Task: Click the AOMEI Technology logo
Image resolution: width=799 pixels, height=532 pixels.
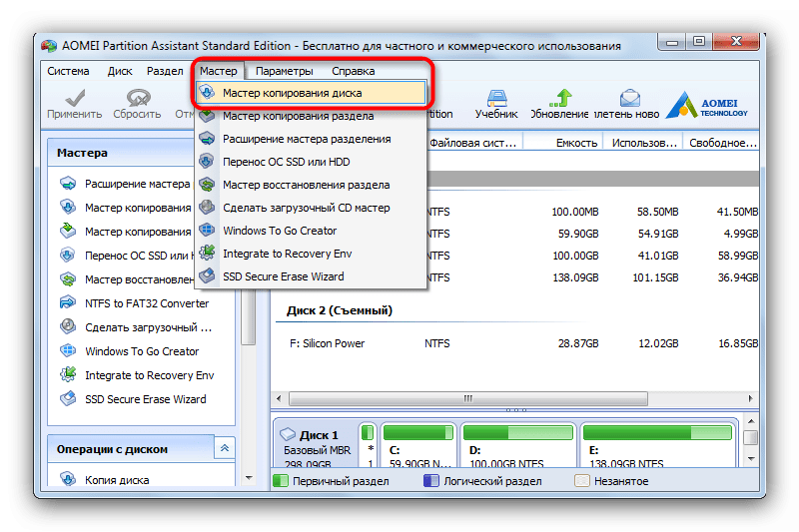Action: click(x=707, y=105)
